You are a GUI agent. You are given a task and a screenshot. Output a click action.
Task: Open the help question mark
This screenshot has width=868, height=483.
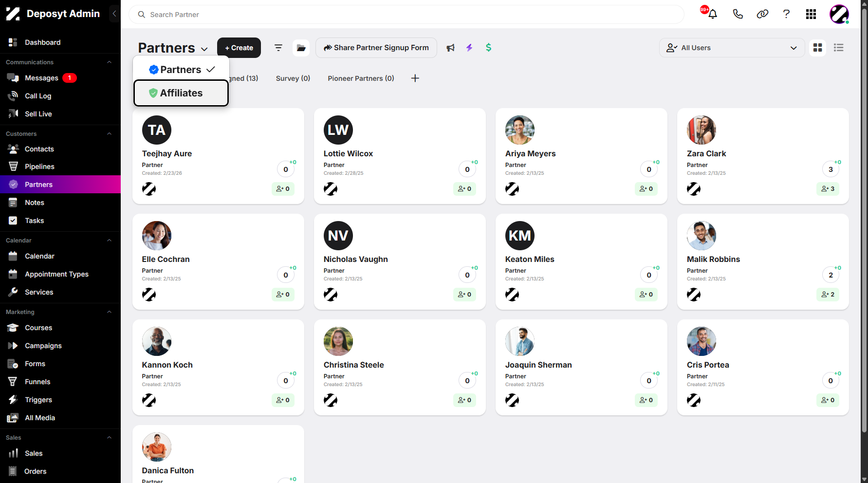pyautogui.click(x=786, y=14)
